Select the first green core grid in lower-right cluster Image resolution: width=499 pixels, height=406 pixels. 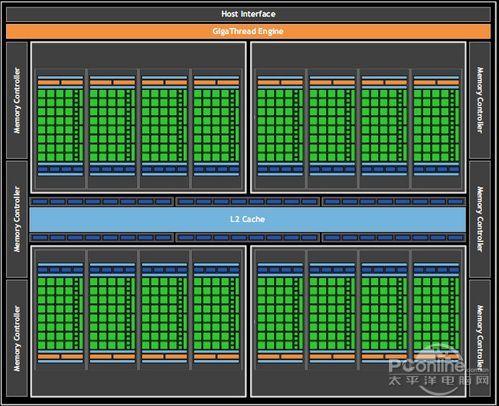(280, 313)
